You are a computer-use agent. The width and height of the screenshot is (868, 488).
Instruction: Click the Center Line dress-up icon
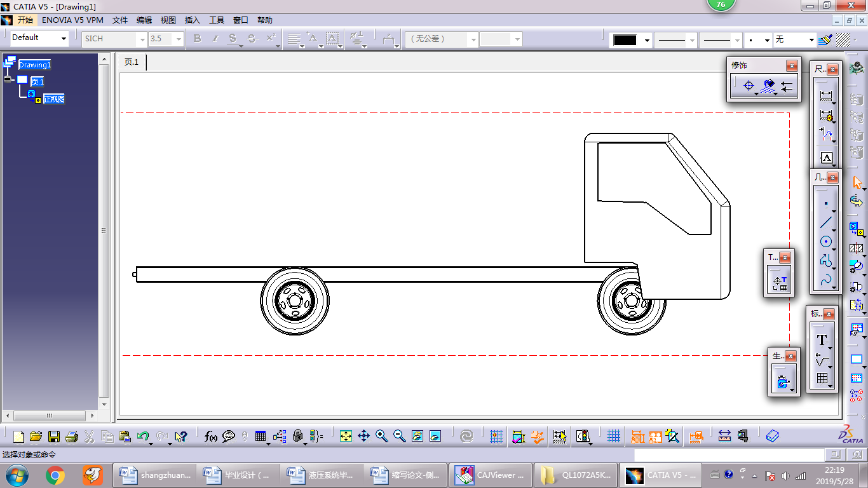[749, 86]
